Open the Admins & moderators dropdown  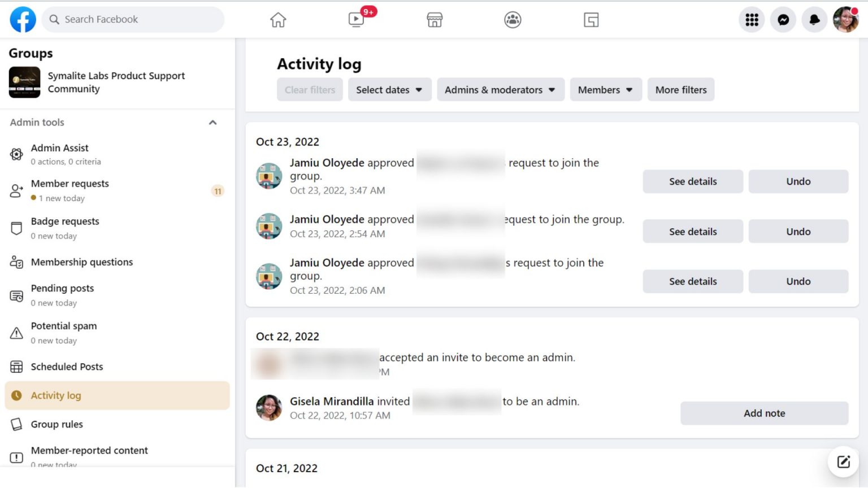pos(500,89)
